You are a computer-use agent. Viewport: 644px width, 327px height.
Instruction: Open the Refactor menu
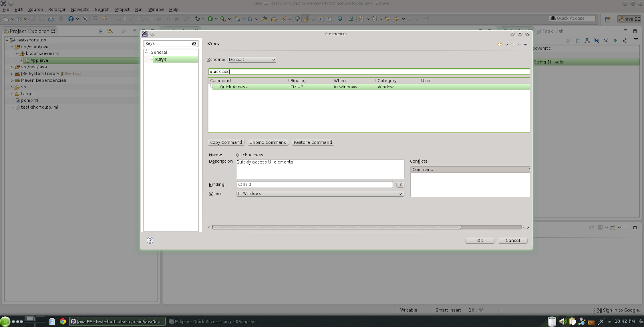tap(57, 10)
